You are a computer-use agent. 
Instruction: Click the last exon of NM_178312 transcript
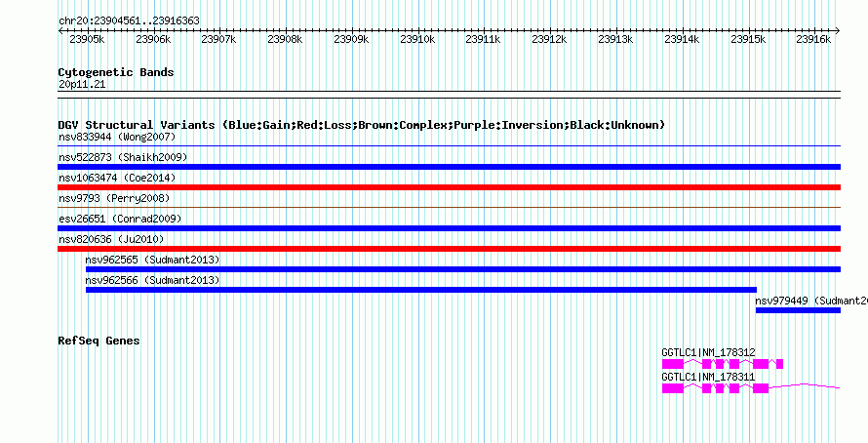click(x=779, y=364)
